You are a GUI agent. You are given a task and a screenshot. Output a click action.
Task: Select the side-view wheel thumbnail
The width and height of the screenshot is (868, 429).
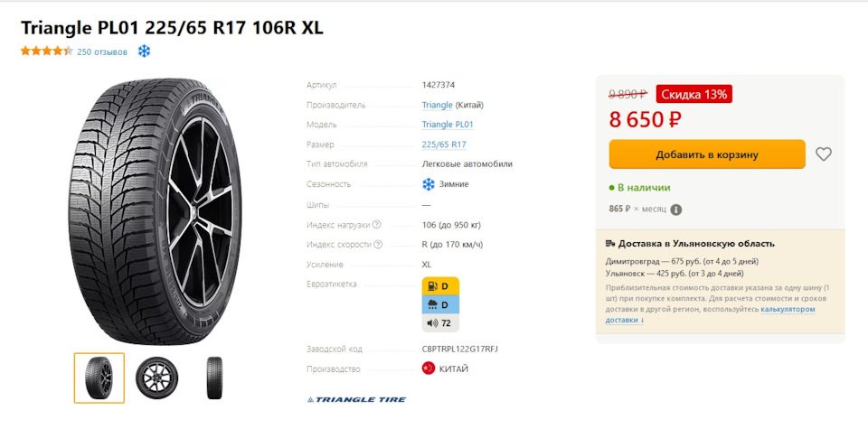click(x=157, y=378)
